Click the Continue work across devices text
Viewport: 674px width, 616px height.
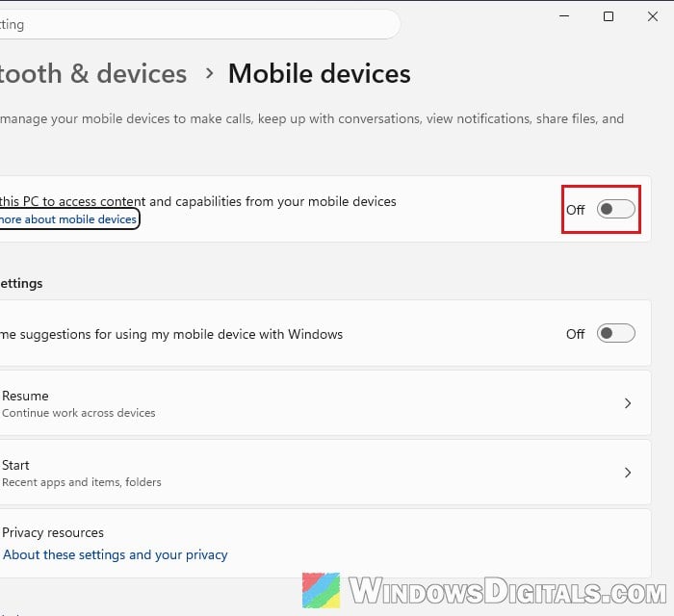tap(79, 413)
